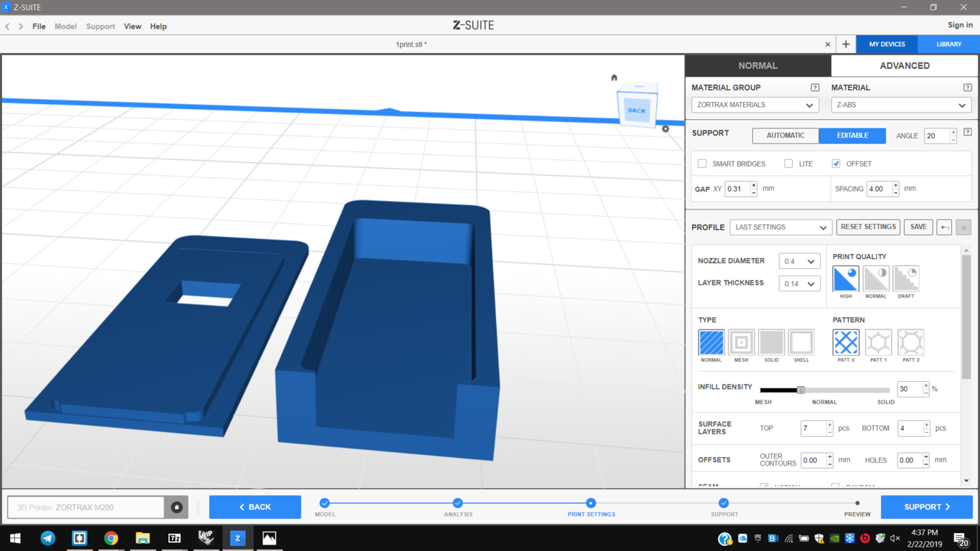
Task: Open help for Material Group
Action: 815,88
